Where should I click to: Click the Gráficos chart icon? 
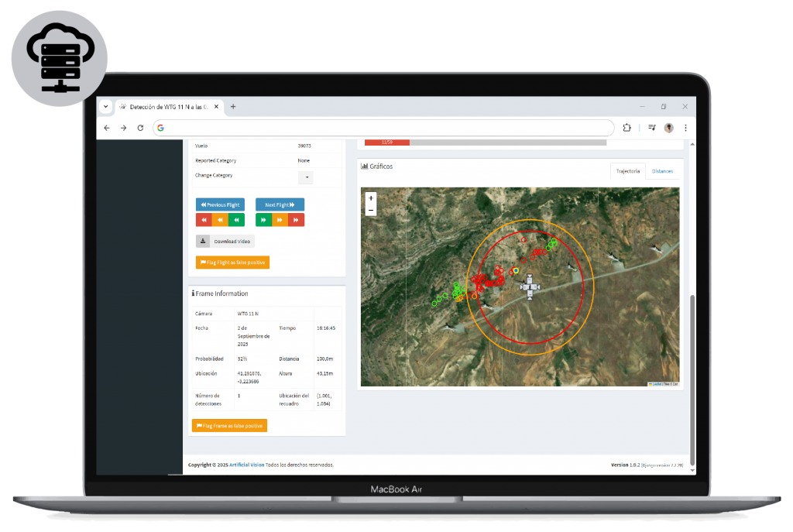pyautogui.click(x=364, y=166)
